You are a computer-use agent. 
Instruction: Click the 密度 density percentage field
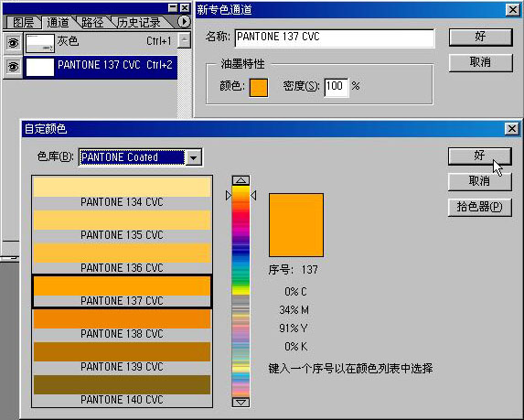[337, 87]
